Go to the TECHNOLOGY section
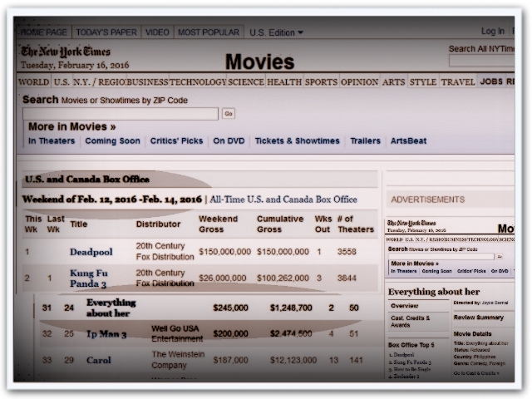This screenshot has width=532, height=399. pos(198,82)
